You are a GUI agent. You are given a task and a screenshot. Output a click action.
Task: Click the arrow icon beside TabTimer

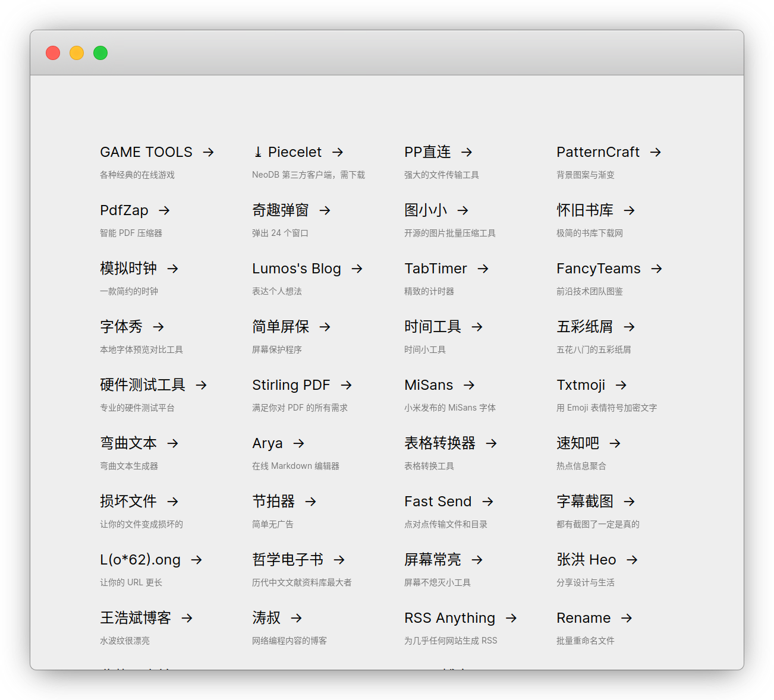pyautogui.click(x=483, y=269)
